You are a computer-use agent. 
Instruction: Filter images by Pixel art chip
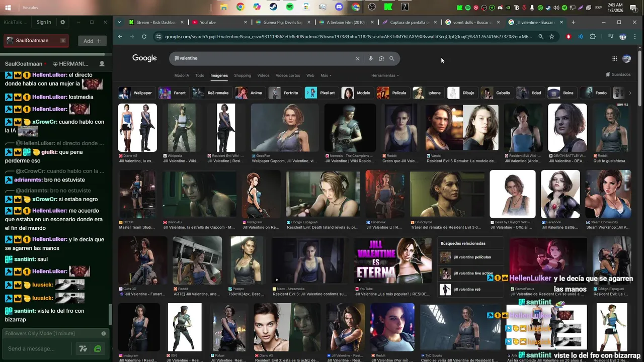tap(321, 93)
